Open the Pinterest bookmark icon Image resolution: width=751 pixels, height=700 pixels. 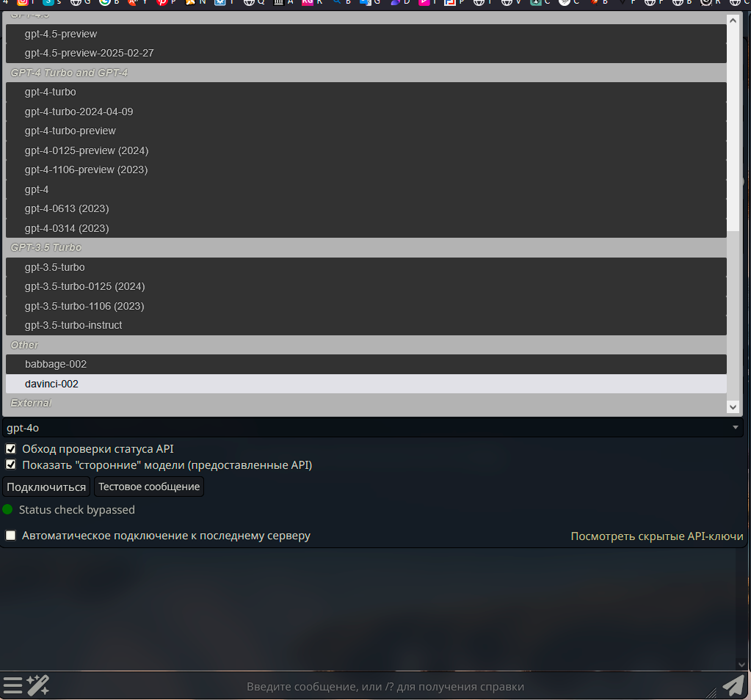[x=162, y=2]
